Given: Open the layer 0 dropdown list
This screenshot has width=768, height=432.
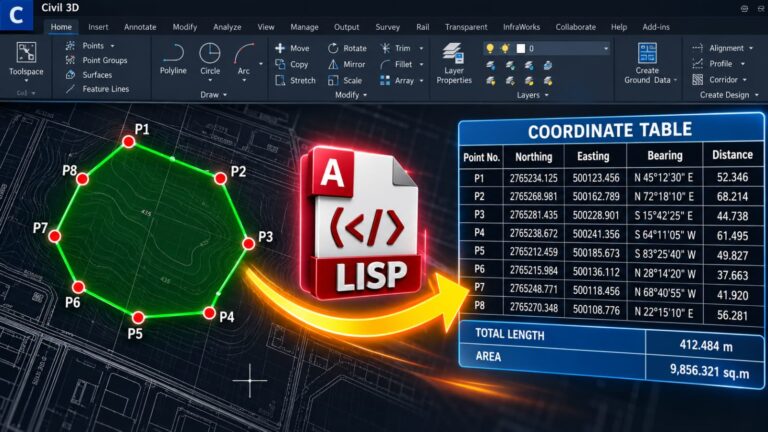Looking at the screenshot, I should point(606,48).
